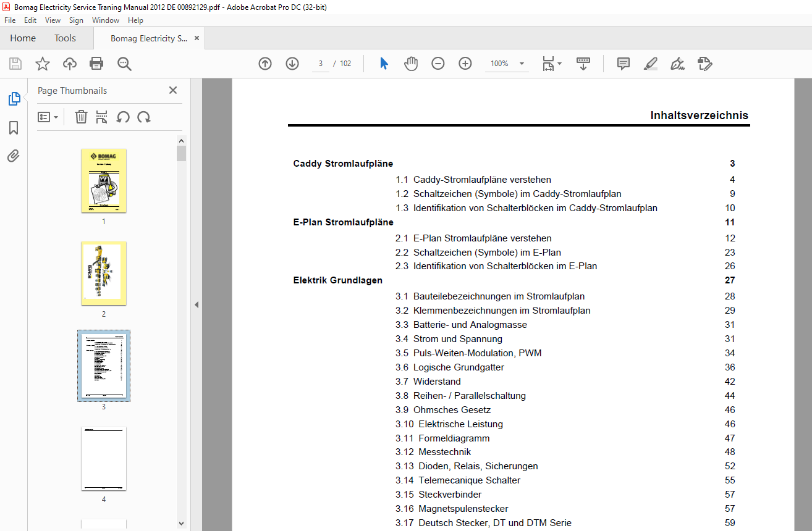Click the 'Caddy Stromlaufpläne' heading

(343, 164)
